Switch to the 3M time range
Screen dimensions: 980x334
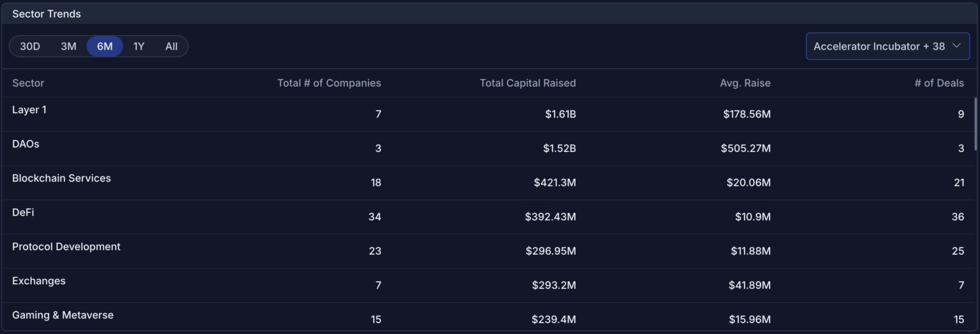(x=68, y=47)
